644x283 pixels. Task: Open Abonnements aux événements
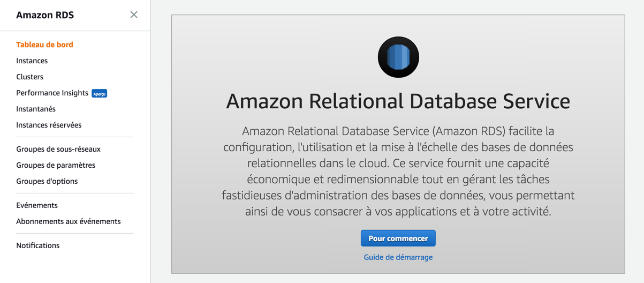(69, 221)
